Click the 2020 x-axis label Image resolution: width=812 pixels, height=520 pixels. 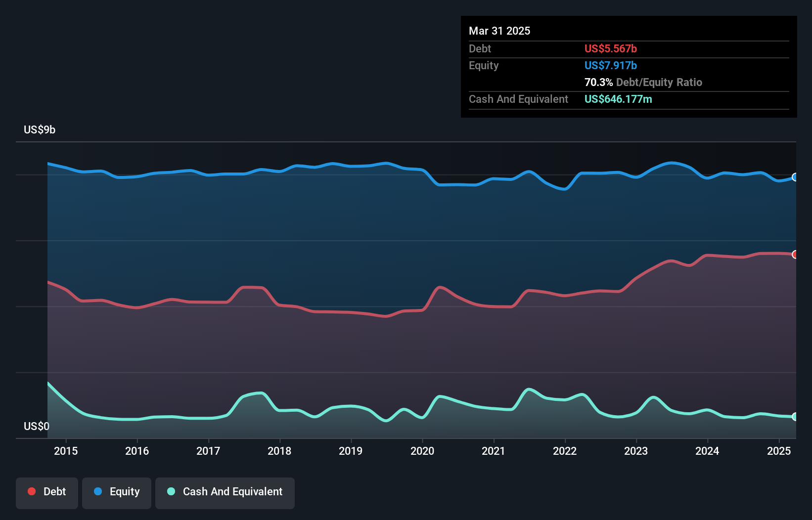[422, 451]
